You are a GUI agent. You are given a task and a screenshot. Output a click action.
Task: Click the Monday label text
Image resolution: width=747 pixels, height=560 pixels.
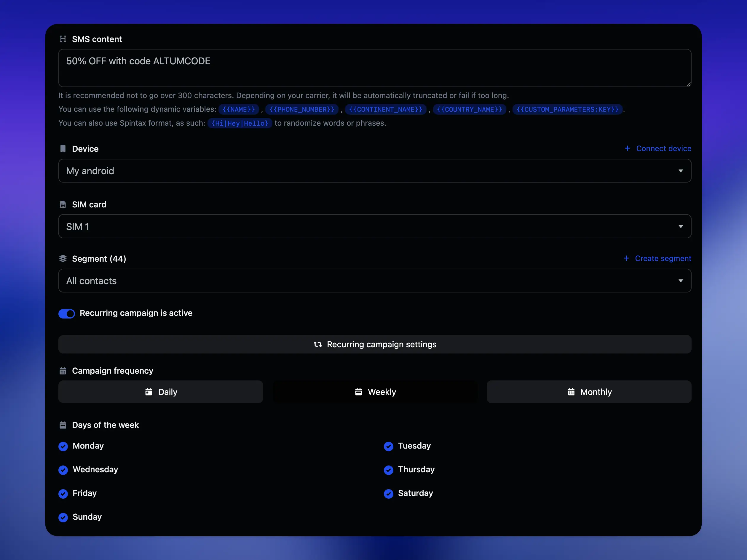(x=88, y=446)
